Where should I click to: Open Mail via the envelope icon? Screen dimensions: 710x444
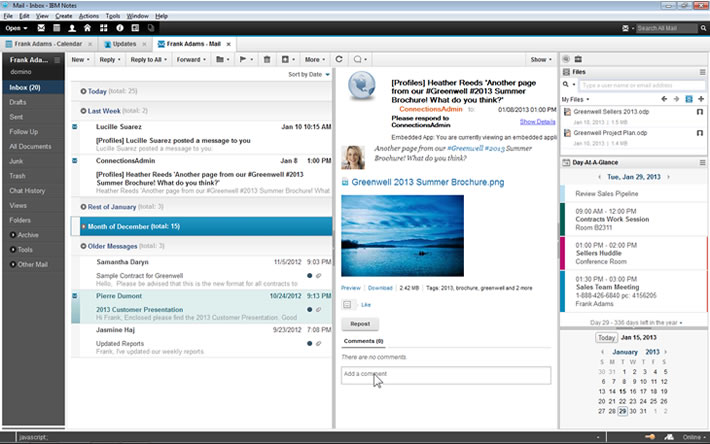coord(41,28)
